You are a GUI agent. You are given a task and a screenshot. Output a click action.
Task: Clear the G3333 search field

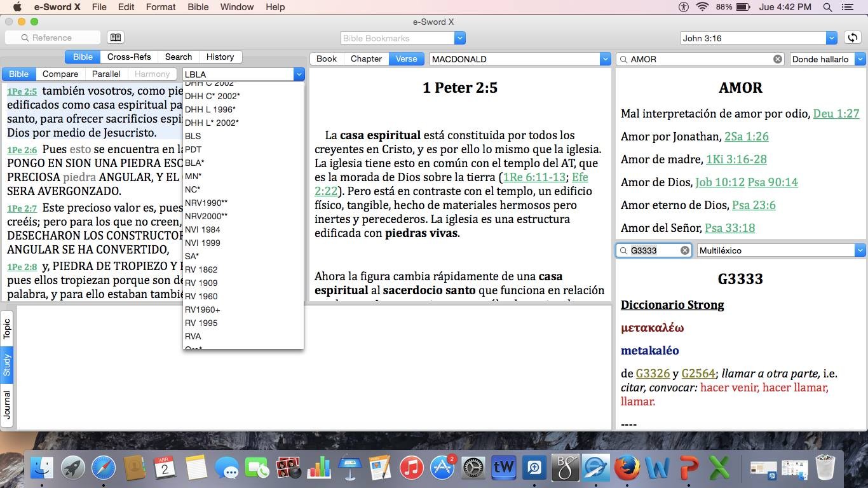pos(684,250)
